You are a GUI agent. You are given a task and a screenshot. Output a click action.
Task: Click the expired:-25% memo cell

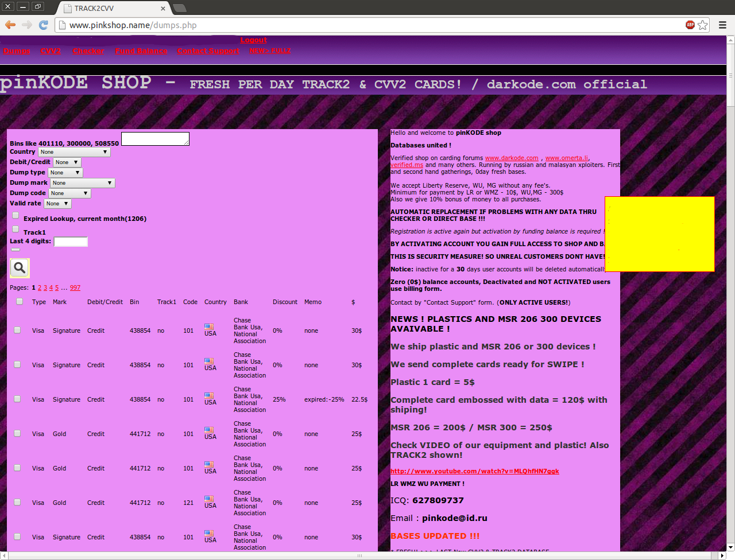coord(324,399)
